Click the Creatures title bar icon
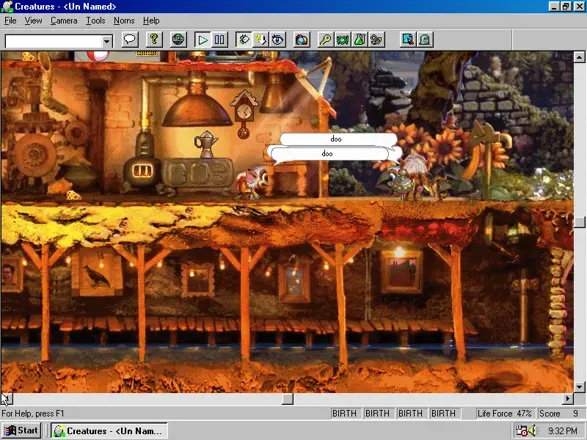This screenshot has height=440, width=587. coord(7,6)
